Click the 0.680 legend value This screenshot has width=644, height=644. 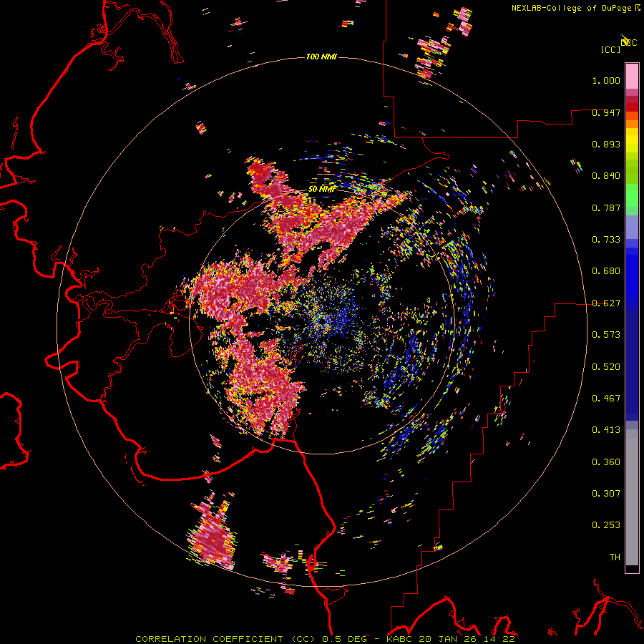click(606, 271)
